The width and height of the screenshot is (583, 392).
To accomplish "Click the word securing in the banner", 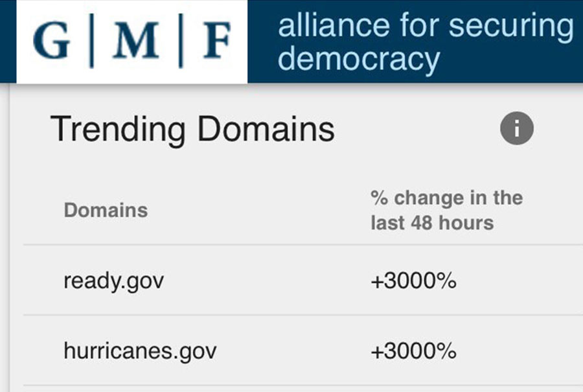I will [x=511, y=27].
